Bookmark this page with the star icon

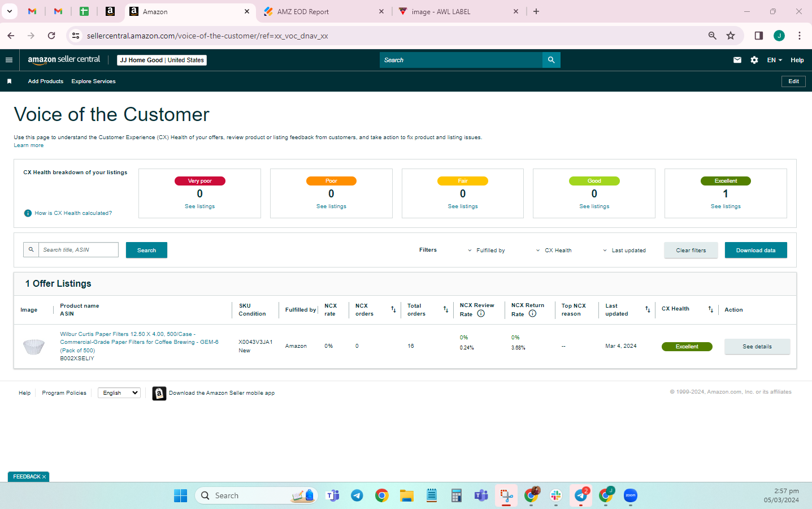pyautogui.click(x=731, y=36)
